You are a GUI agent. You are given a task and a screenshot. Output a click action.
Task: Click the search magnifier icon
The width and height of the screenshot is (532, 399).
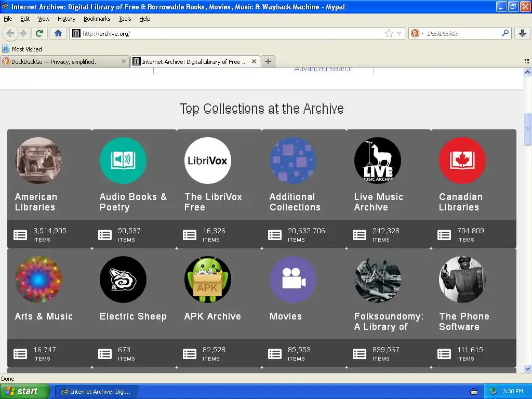tap(505, 33)
